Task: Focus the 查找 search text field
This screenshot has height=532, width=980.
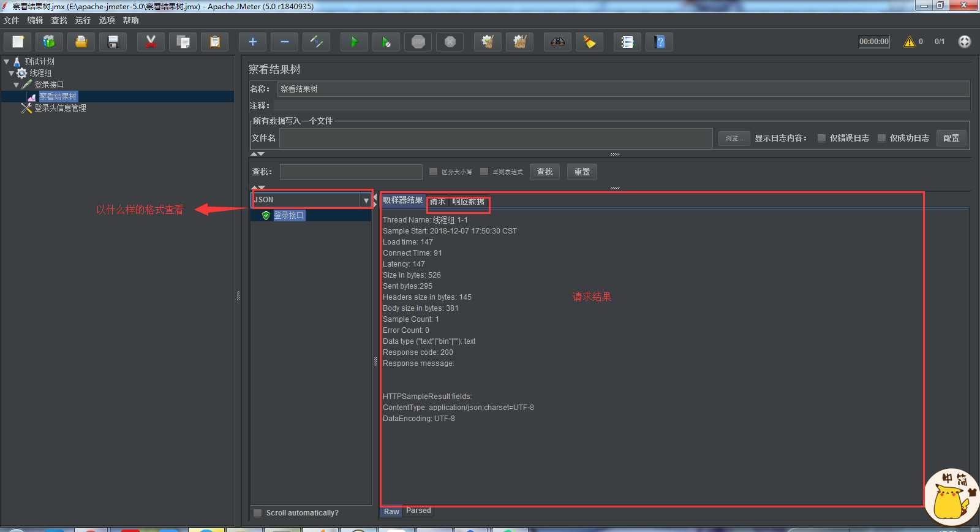Action: (x=351, y=172)
